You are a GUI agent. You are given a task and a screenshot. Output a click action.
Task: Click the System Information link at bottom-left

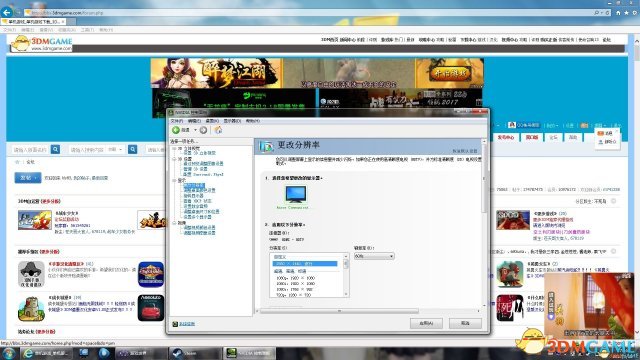click(184, 324)
